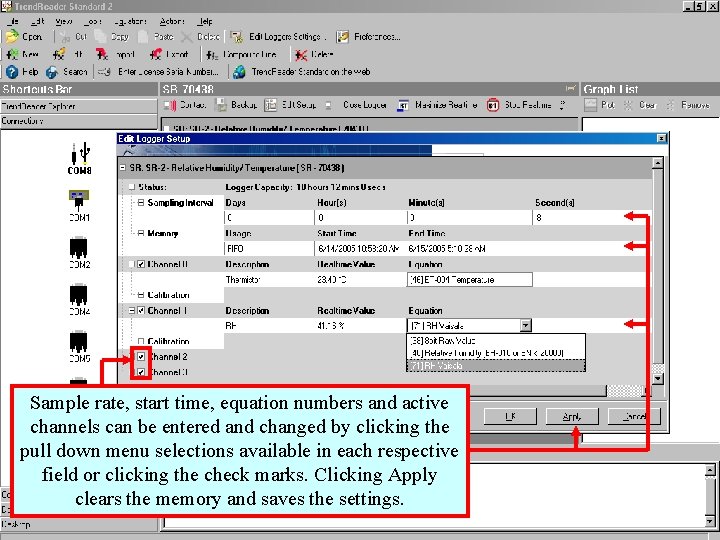
Task: Click the Open folder toolbar icon
Action: point(12,36)
